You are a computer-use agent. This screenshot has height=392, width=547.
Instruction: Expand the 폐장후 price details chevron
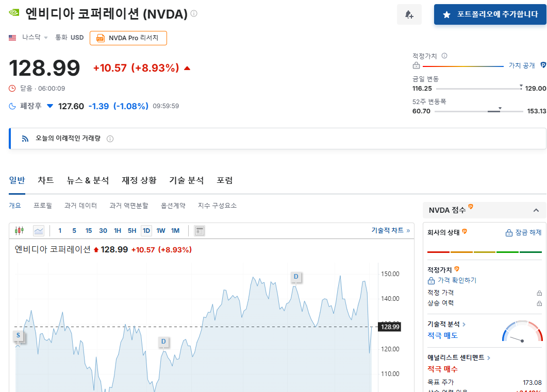49,106
